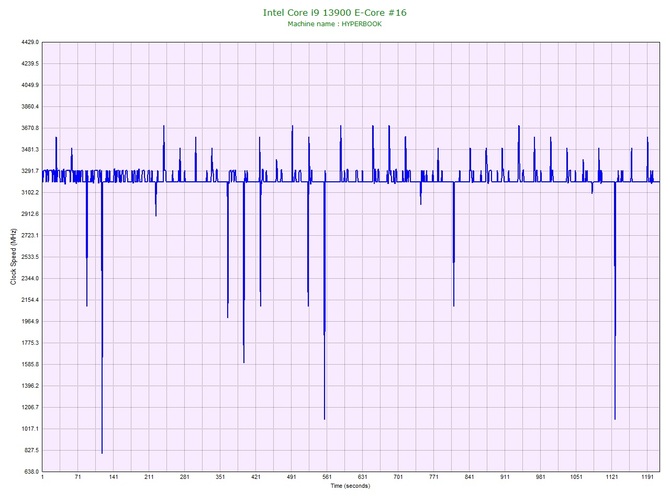Click the deepest clock dip reaching 827.5 MHz
The height and width of the screenshot is (503, 670).
point(102,452)
